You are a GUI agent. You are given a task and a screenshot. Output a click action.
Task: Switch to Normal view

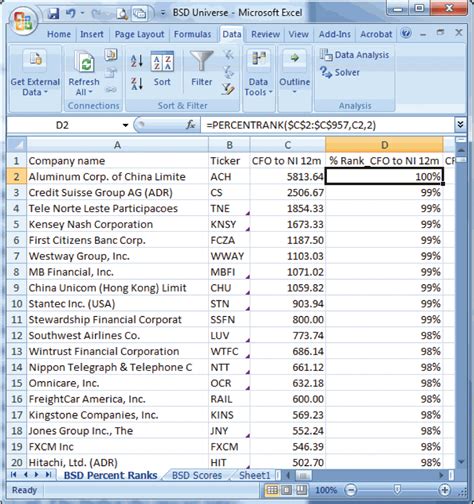point(272,490)
